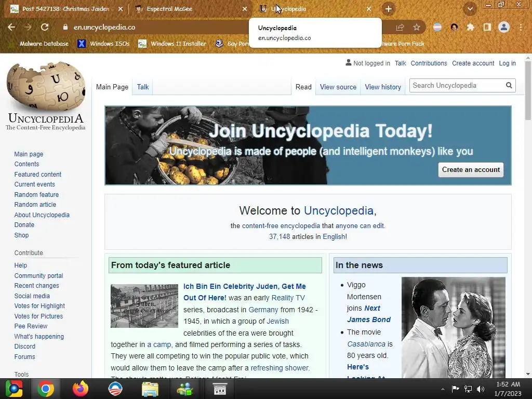Switch to the Espectral McGee tab

pyautogui.click(x=190, y=9)
